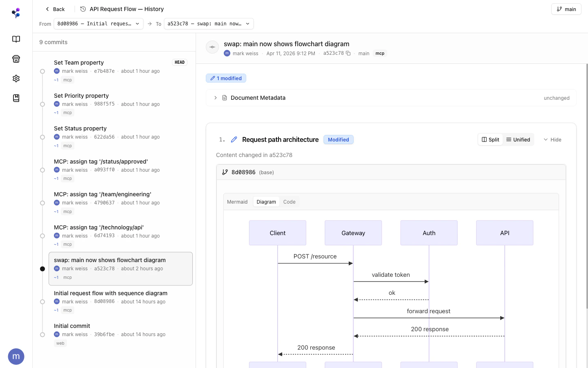588x368 pixels.
Task: Click the app logo at sidebar top
Action: pos(16,13)
